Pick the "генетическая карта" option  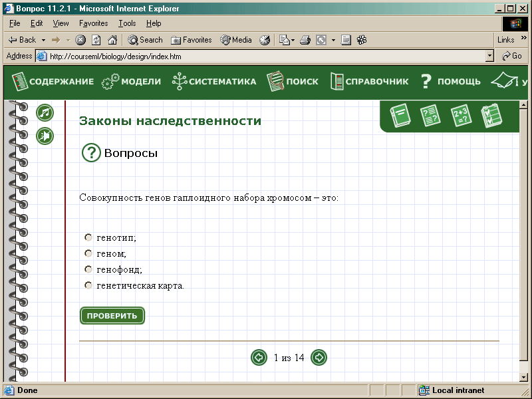coord(88,285)
